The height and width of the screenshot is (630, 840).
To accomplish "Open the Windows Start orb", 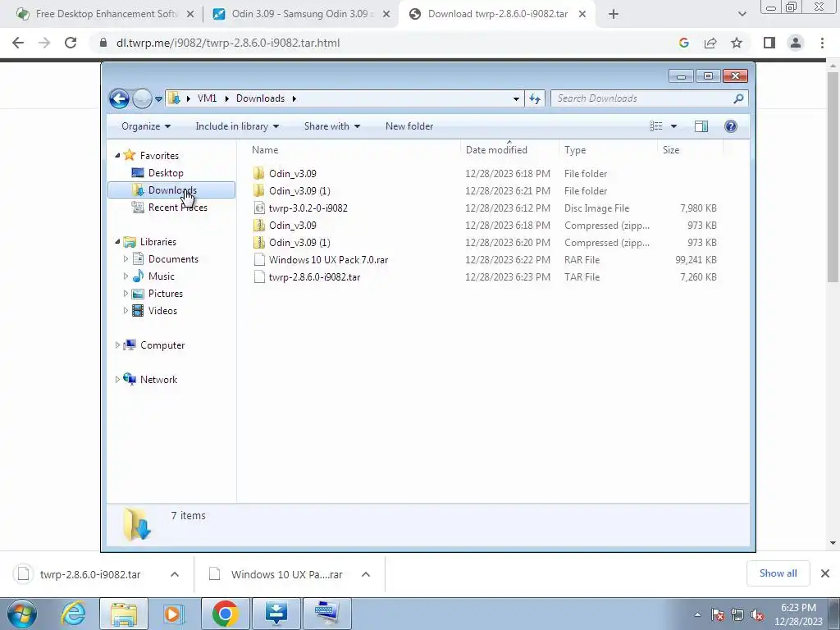I will [x=22, y=614].
